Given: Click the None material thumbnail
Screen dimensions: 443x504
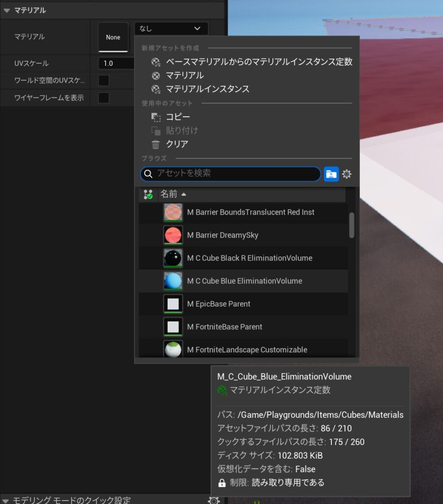Looking at the screenshot, I should pos(113,37).
